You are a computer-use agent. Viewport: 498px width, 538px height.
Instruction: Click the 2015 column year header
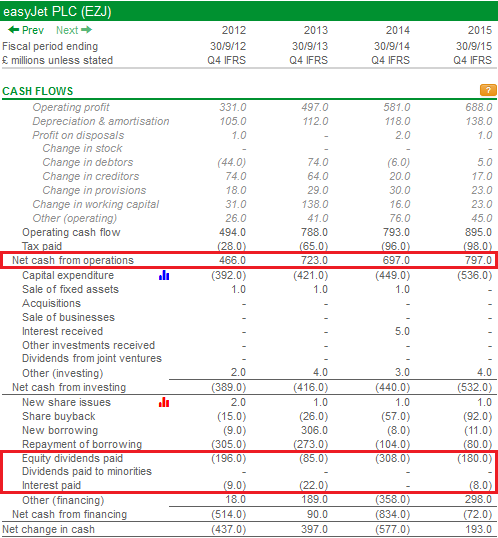click(480, 30)
